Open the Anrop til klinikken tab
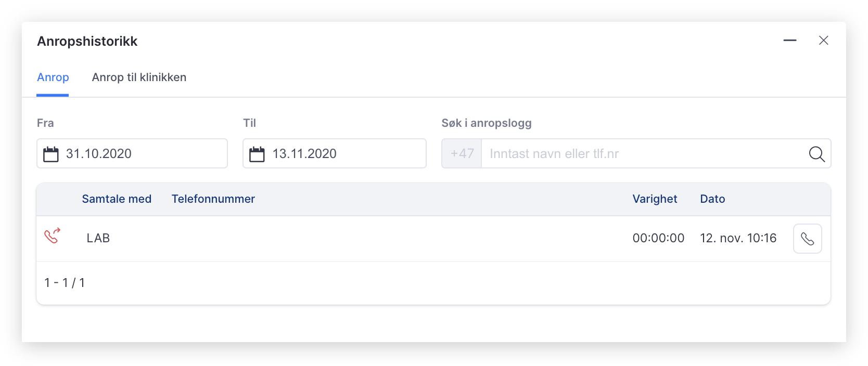 pyautogui.click(x=139, y=77)
